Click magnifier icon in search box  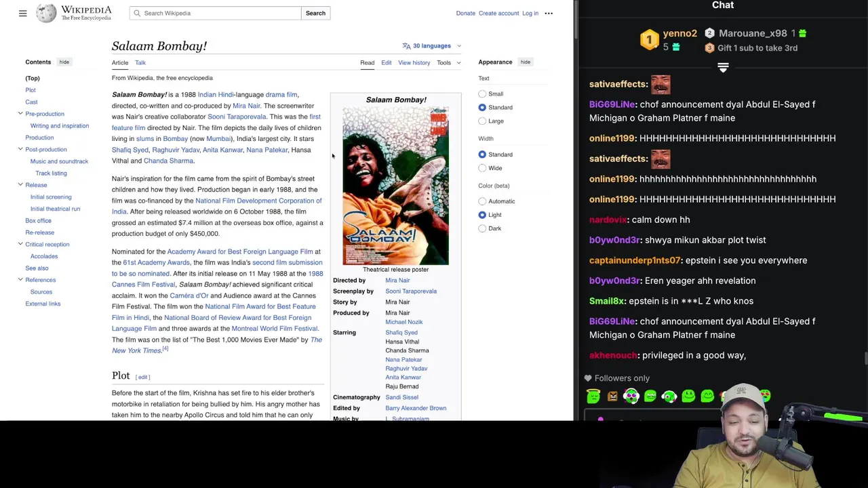tap(137, 13)
